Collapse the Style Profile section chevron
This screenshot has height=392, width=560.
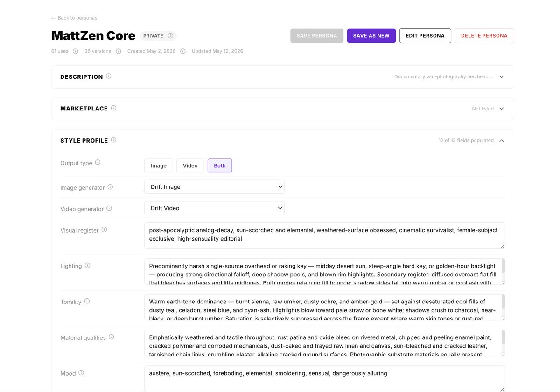pos(502,140)
